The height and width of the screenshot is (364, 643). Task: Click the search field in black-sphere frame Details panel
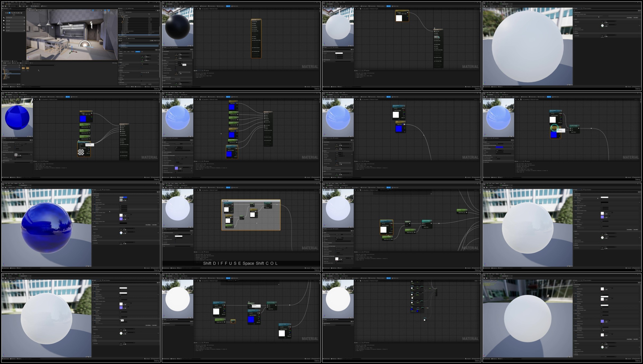point(177,49)
